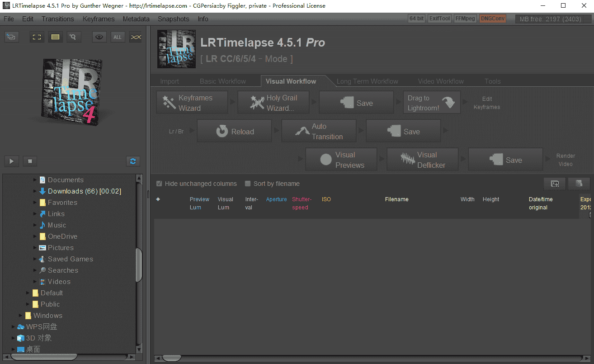Expand the Windows folder in tree
The width and height of the screenshot is (594, 364).
[21, 316]
